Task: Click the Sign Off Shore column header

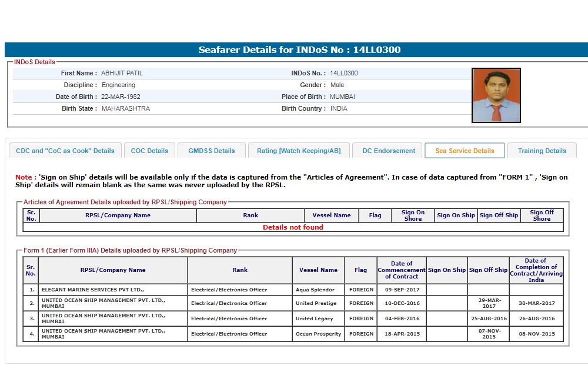Action: [x=542, y=215]
